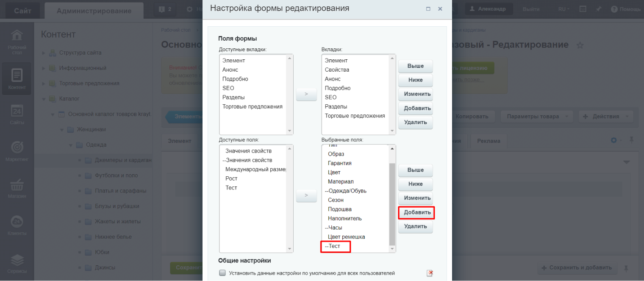Add page to favorites with star icon

580,45
